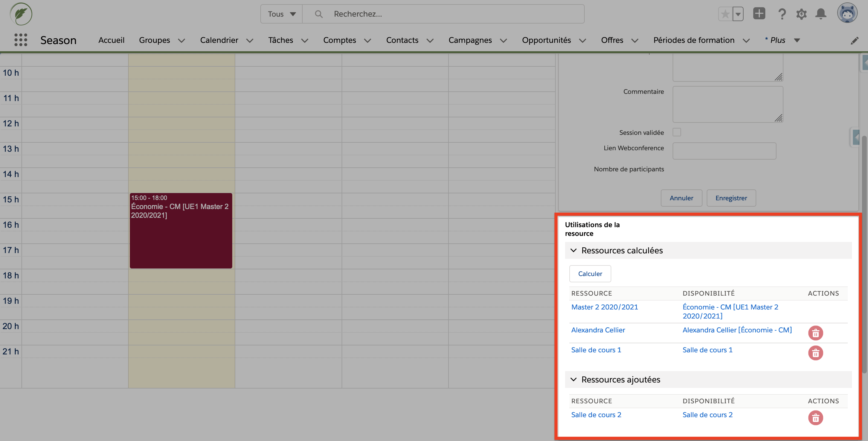Viewport: 868px width, 441px height.
Task: Open the setup gear icon
Action: [802, 14]
